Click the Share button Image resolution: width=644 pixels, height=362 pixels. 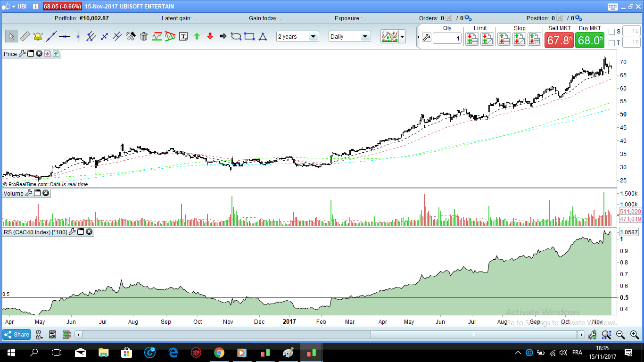point(17,335)
